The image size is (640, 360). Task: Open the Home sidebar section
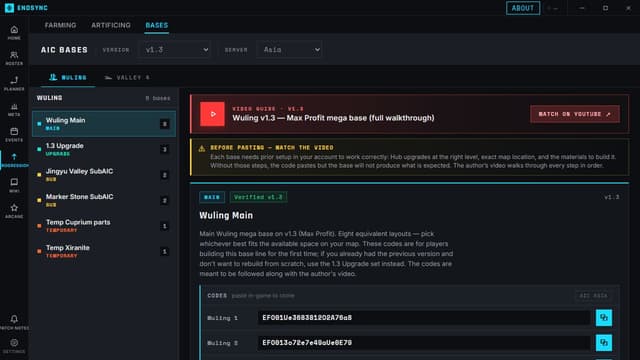tap(14, 33)
